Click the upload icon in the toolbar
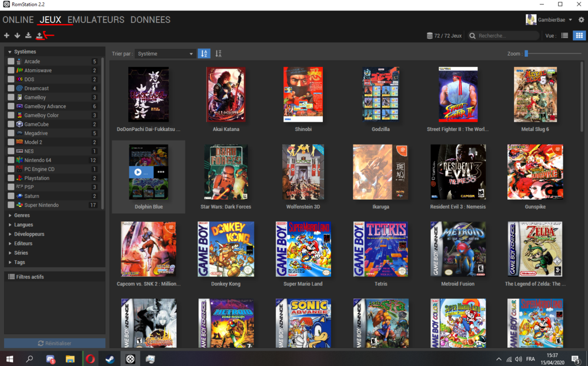This screenshot has width=588, height=366. pyautogui.click(x=39, y=36)
